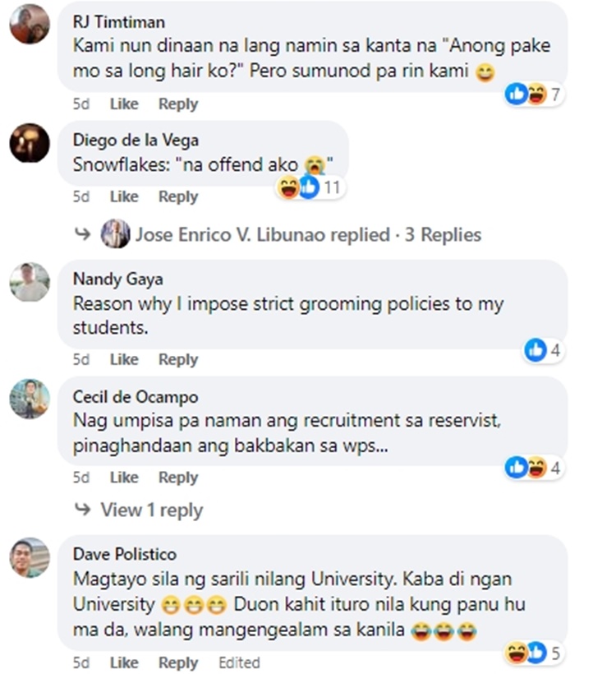Click the 5d timestamp on RJ Timtiman's comment

click(80, 104)
